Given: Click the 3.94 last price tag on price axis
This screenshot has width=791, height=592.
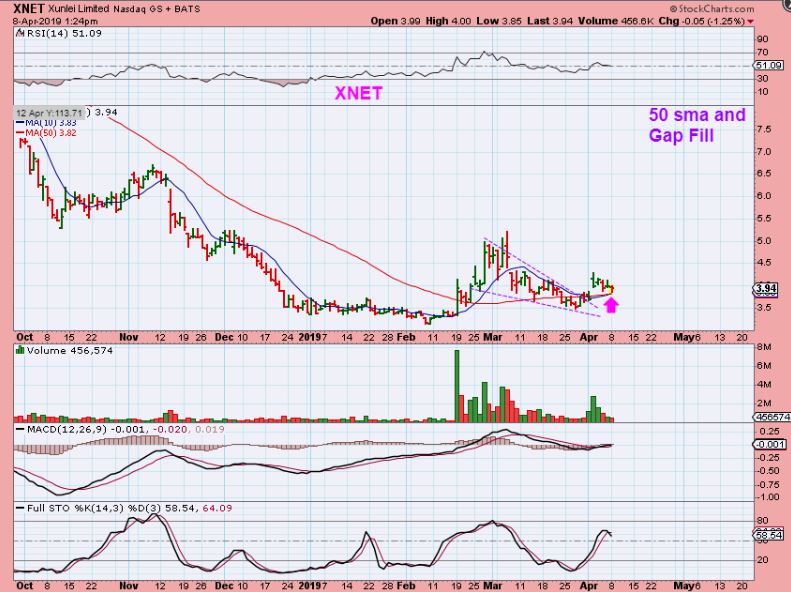Looking at the screenshot, I should coord(766,288).
